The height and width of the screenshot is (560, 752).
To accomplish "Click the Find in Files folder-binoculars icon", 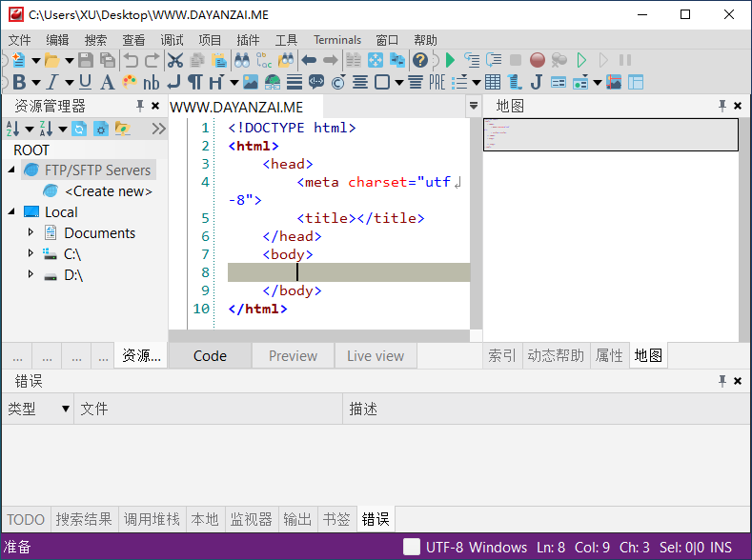I will point(286,60).
